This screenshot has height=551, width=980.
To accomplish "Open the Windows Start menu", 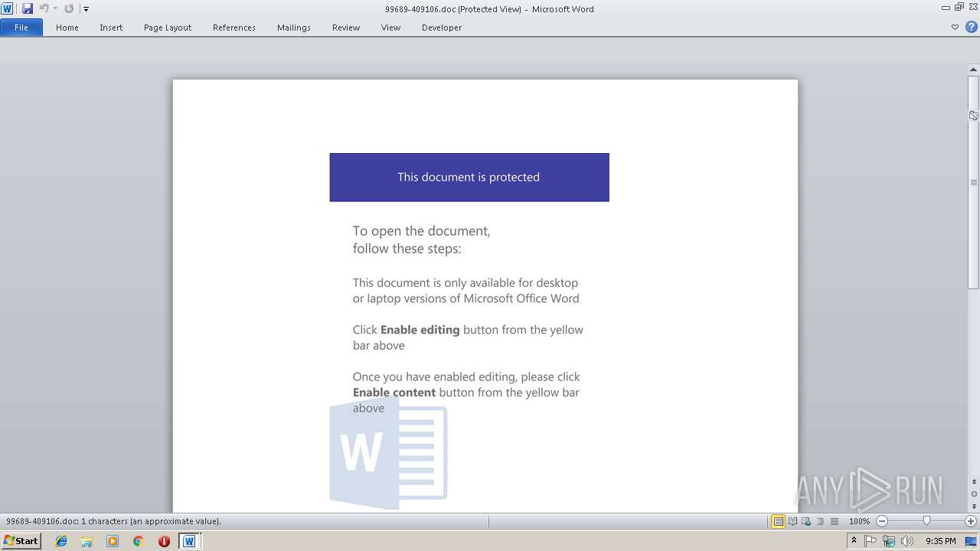I will point(21,541).
